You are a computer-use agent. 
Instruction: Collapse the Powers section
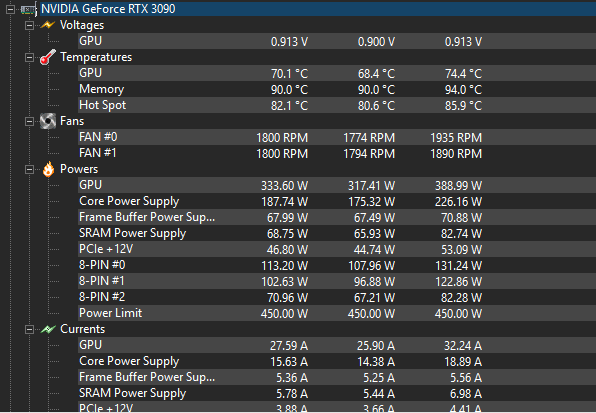point(29,169)
